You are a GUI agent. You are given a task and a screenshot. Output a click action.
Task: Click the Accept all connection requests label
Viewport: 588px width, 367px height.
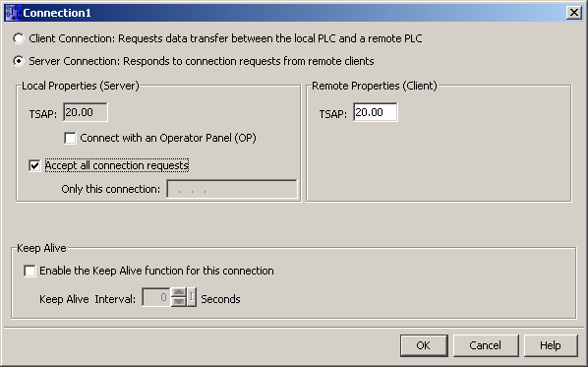117,165
